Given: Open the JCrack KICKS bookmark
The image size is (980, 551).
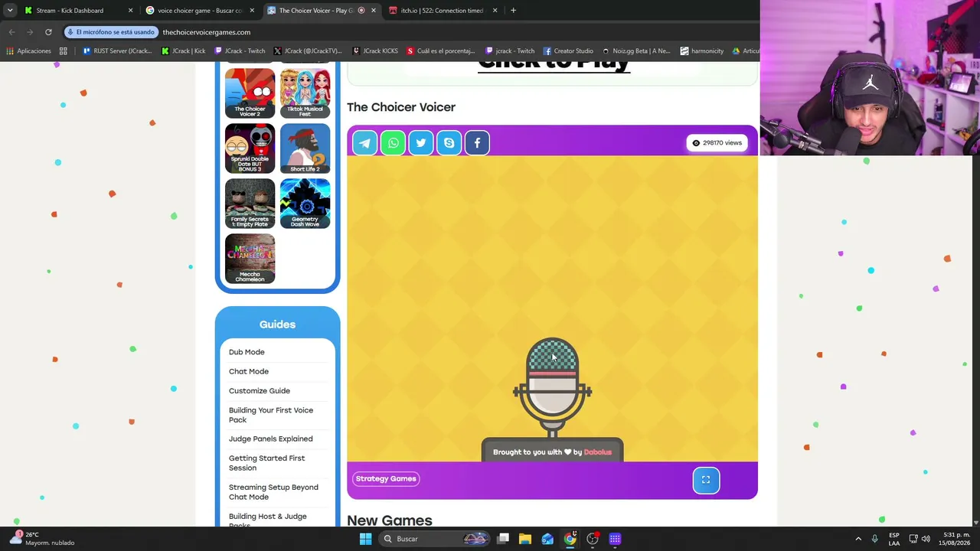Looking at the screenshot, I should tap(375, 51).
